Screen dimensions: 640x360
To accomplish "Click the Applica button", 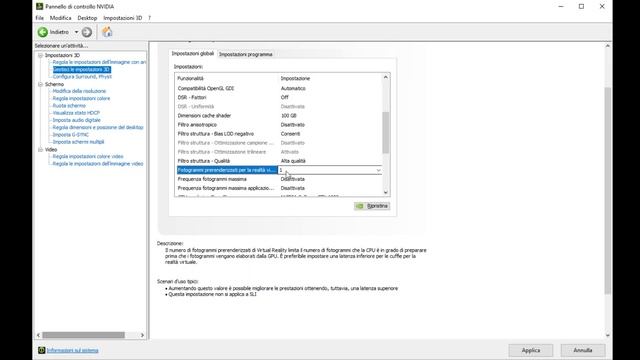I will 531,350.
